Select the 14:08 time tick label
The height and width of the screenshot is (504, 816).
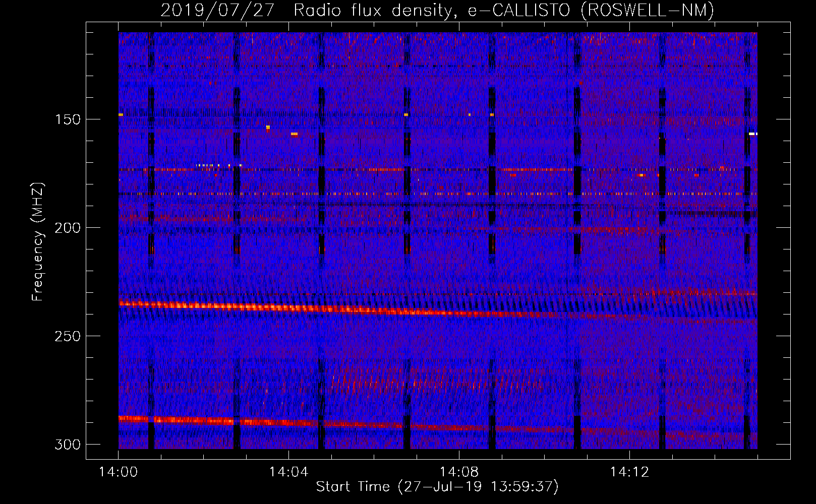(x=459, y=472)
